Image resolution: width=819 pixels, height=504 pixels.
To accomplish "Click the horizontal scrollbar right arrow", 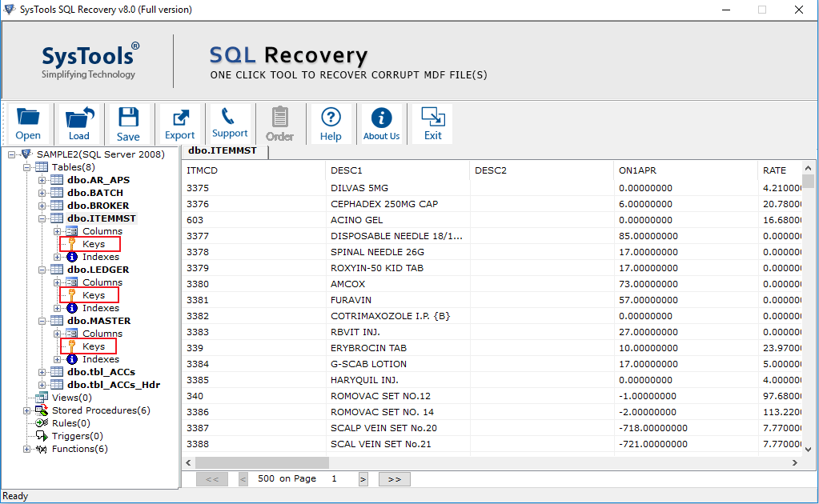I will [794, 462].
